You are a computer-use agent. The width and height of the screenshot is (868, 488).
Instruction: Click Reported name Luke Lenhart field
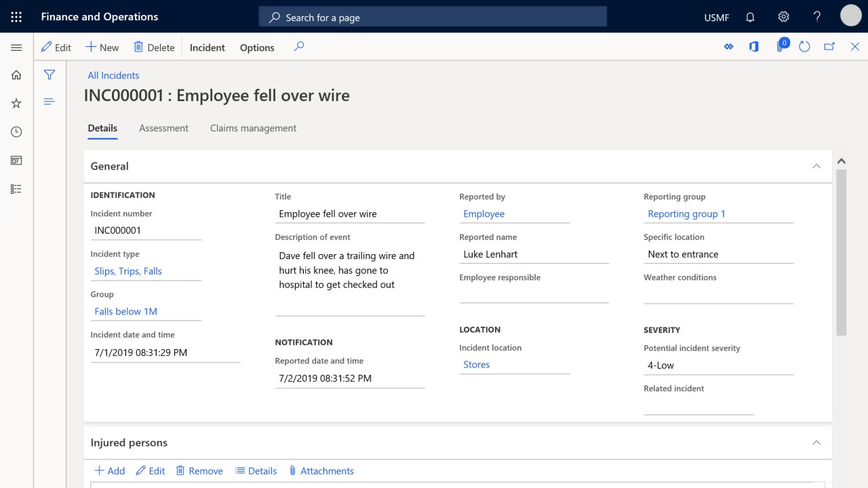pyautogui.click(x=534, y=254)
